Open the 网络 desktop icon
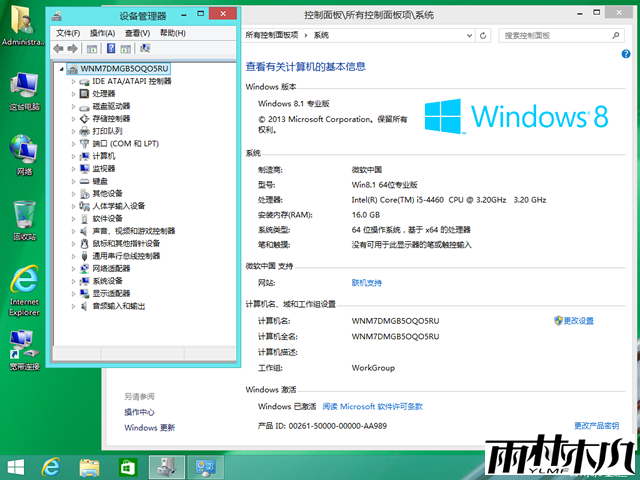 point(24,155)
